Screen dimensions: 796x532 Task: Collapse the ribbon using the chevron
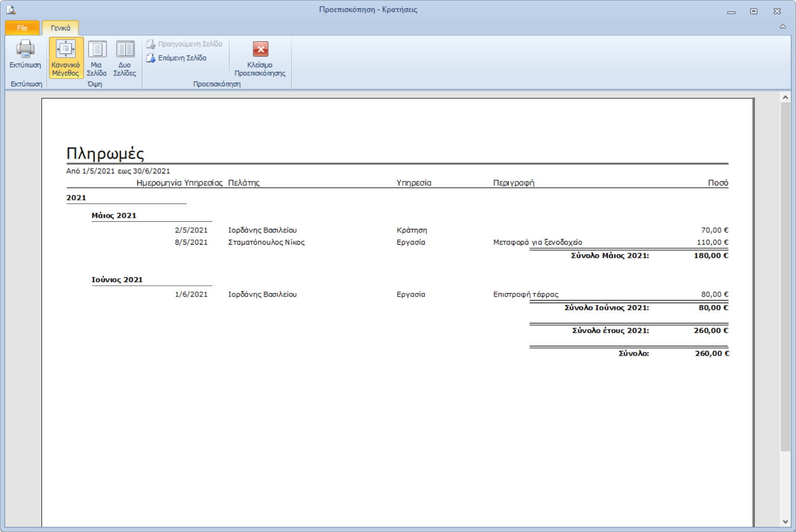[x=783, y=26]
